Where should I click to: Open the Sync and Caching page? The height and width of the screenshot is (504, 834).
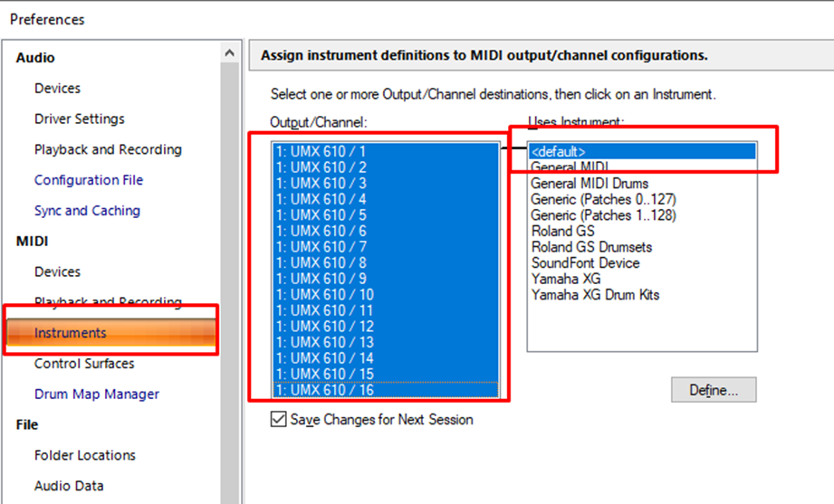pos(87,211)
